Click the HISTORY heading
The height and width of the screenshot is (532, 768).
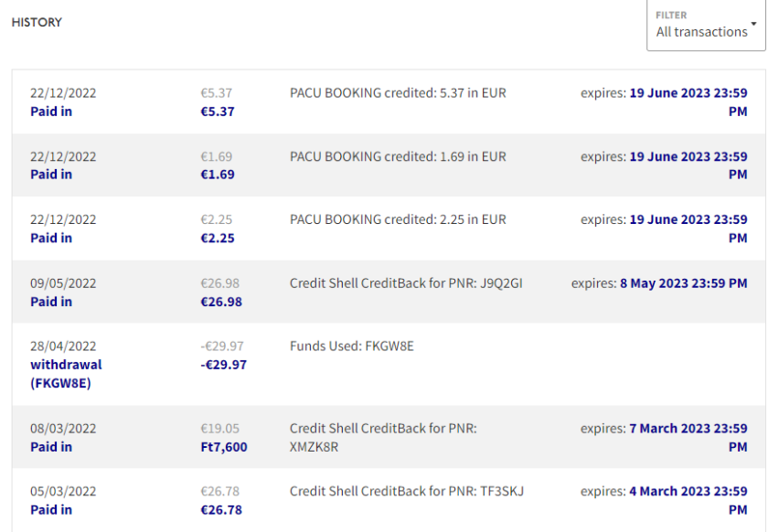click(37, 22)
